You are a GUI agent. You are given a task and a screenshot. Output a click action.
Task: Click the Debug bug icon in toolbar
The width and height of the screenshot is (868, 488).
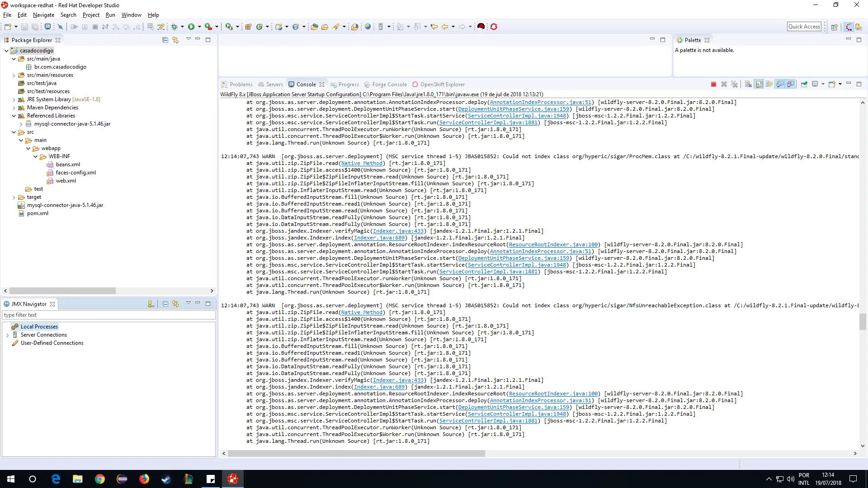click(x=175, y=27)
